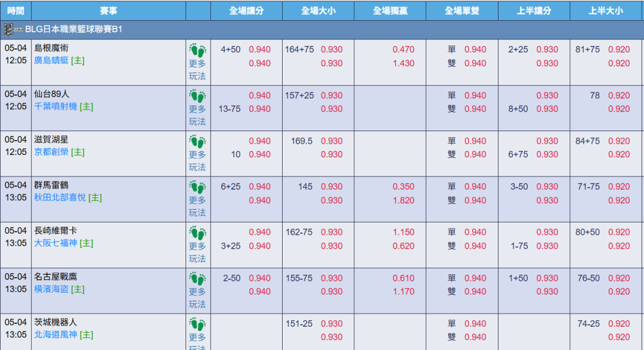Select the 全場大小 column header
The width and height of the screenshot is (644, 350).
318,11
